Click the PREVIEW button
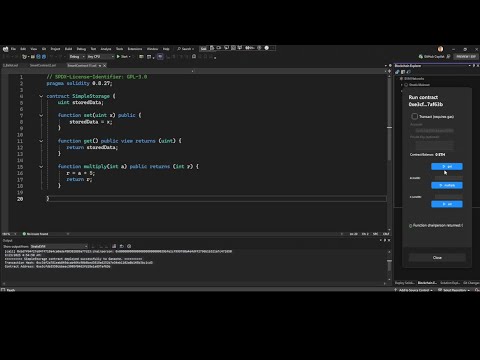 (466, 57)
